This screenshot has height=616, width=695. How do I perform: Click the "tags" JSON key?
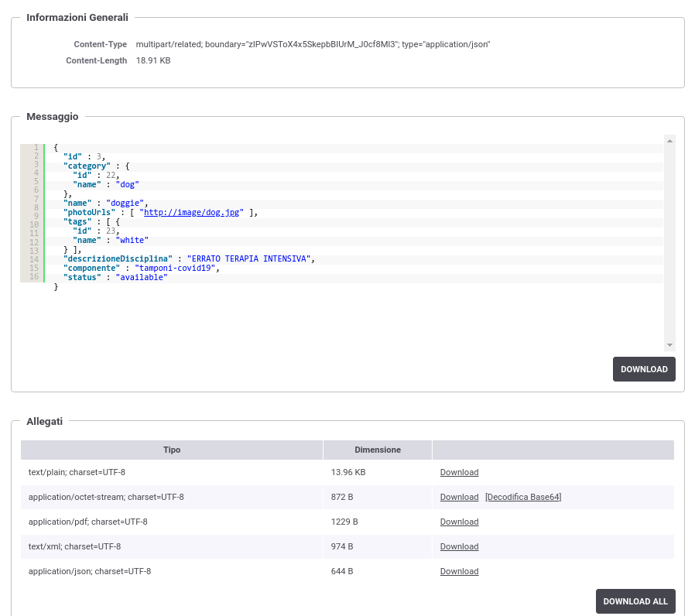(x=77, y=221)
